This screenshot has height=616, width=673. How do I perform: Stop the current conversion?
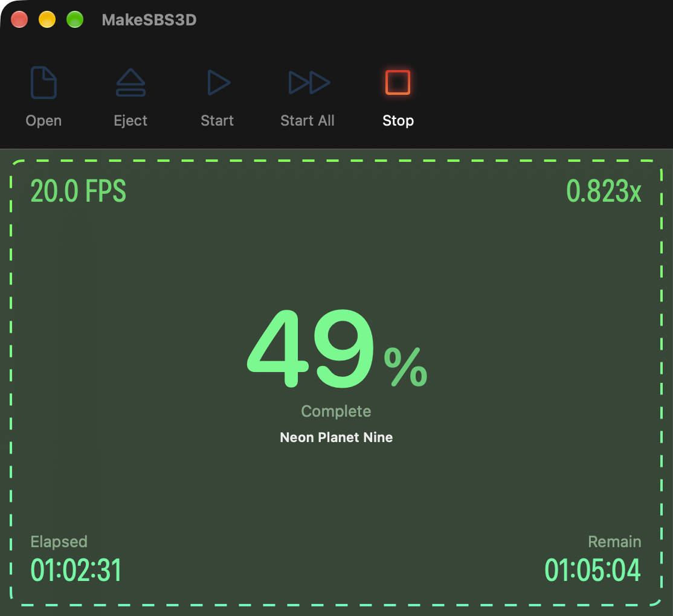click(x=398, y=82)
